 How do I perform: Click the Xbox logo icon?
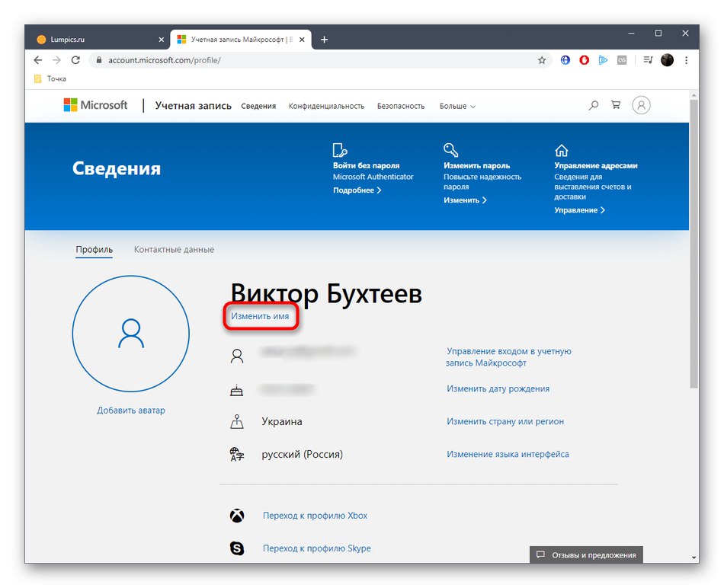point(237,516)
